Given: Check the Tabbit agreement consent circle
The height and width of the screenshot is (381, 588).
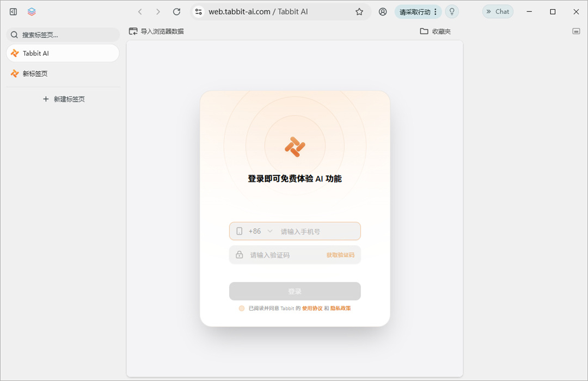Looking at the screenshot, I should (x=241, y=308).
